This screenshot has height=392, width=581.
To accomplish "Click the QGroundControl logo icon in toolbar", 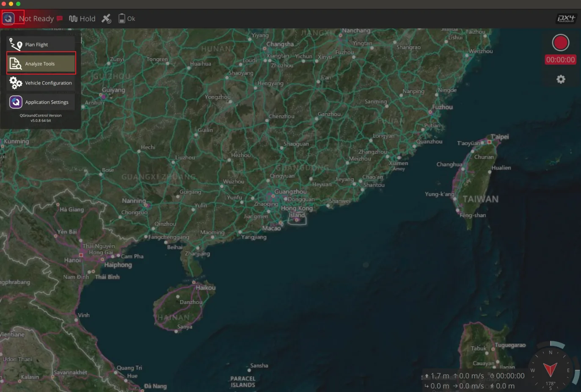I will [x=8, y=18].
